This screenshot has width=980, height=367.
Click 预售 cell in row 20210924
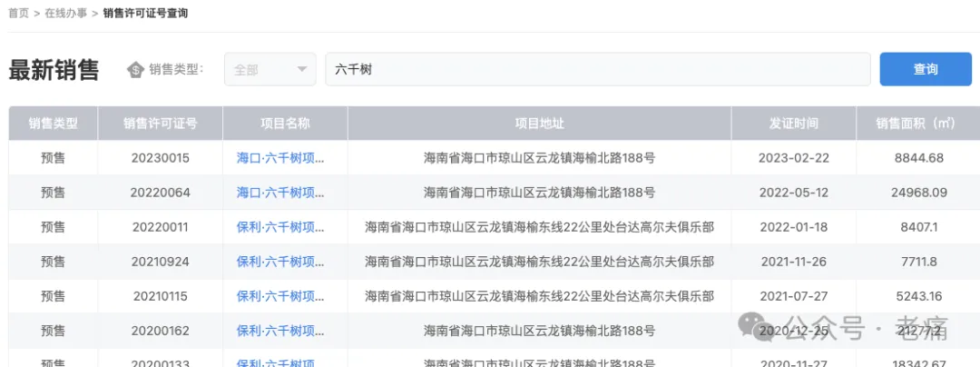[x=54, y=262]
